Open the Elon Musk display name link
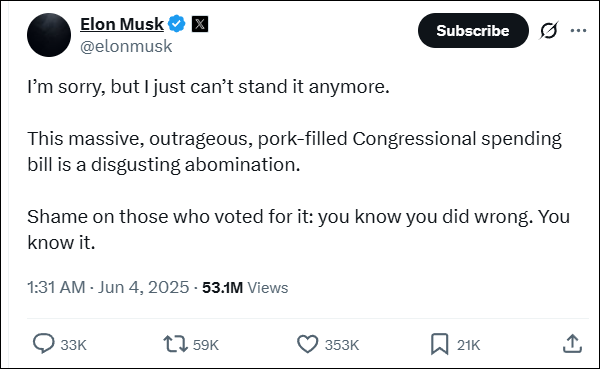This screenshot has height=369, width=600. click(122, 24)
